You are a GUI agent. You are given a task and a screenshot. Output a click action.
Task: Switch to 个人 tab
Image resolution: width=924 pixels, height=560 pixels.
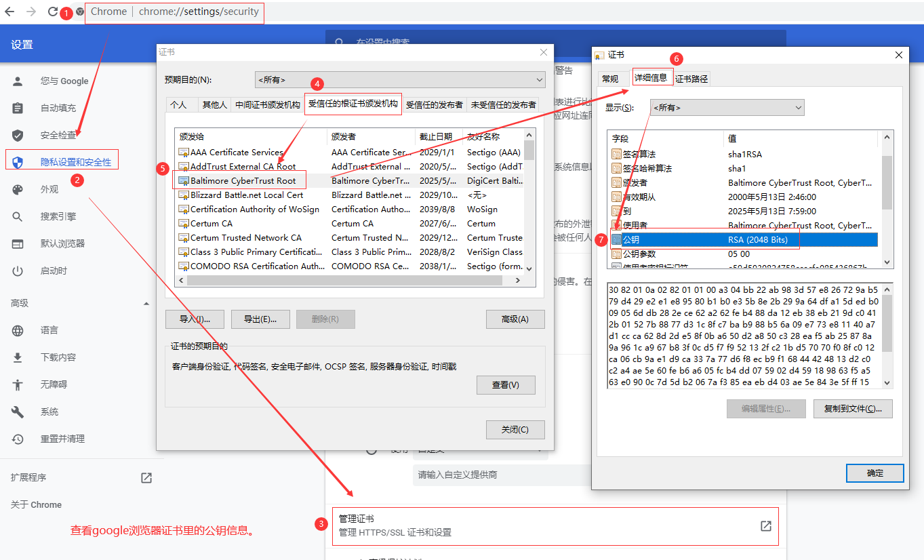(178, 104)
